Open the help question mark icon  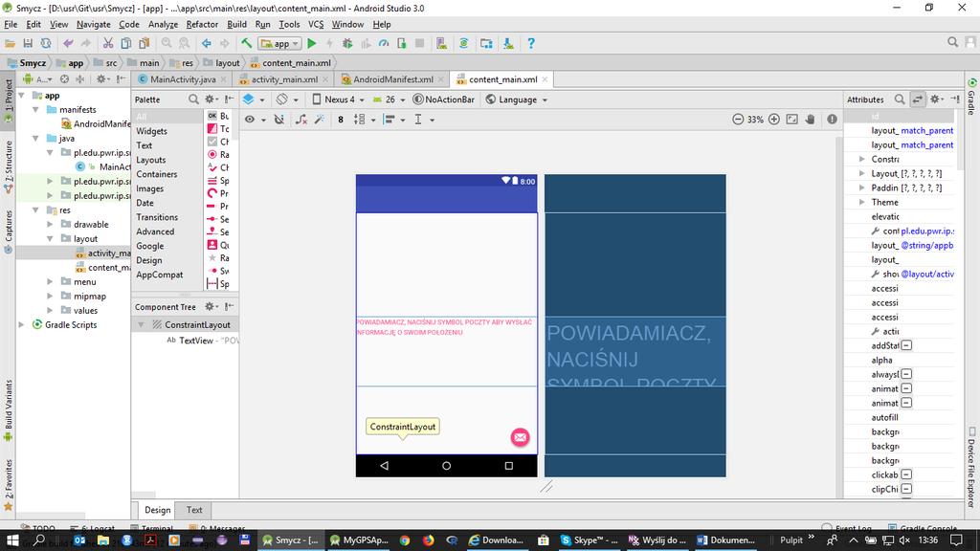[x=530, y=43]
